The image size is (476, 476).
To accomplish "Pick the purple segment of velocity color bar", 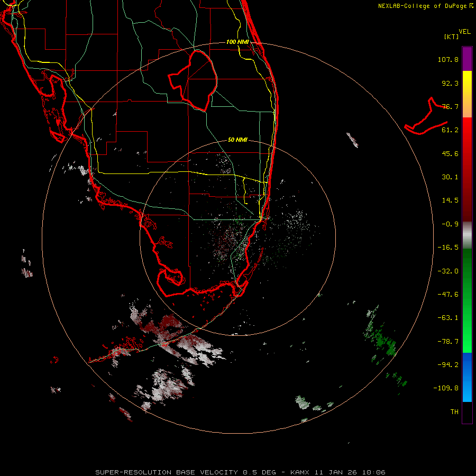I will tap(467, 59).
